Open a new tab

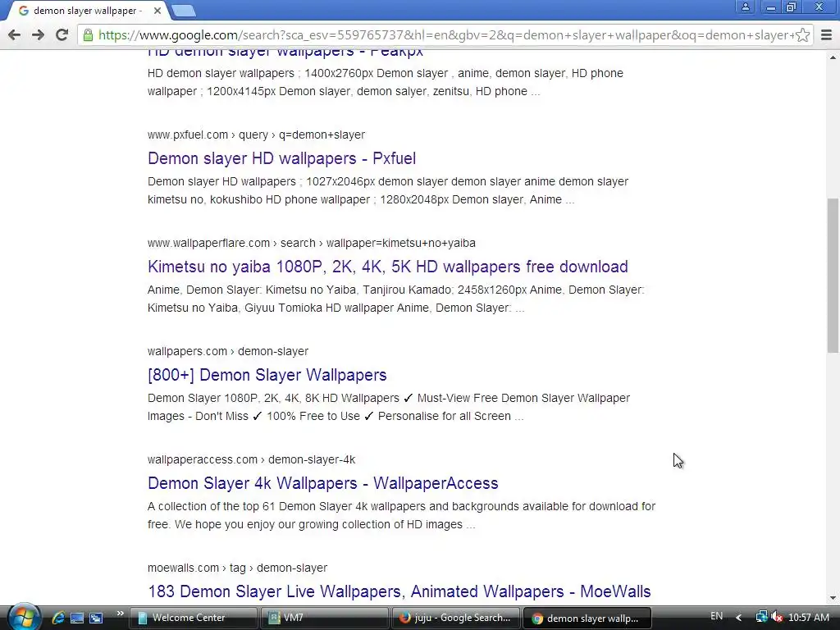183,11
